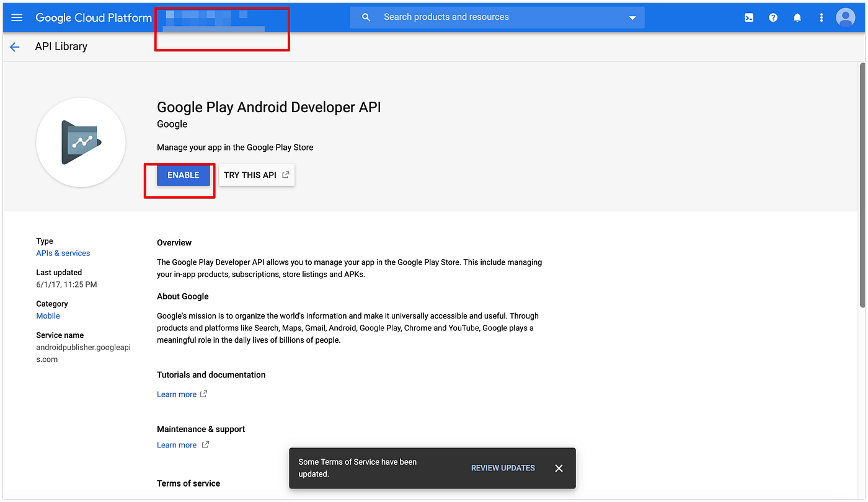Click the back arrow next to API Library
868x502 pixels.
point(14,46)
